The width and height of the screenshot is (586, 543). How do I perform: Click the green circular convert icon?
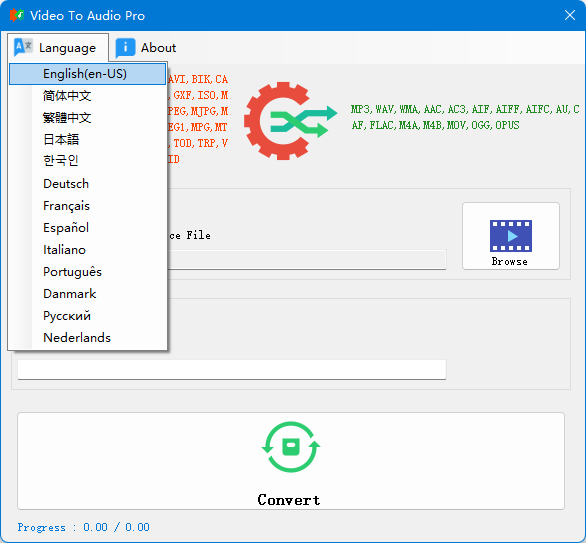[291, 447]
